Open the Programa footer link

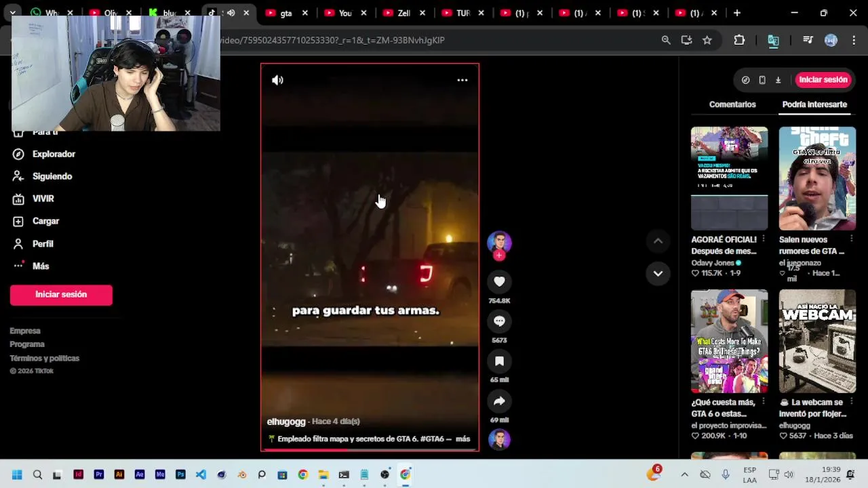27,344
